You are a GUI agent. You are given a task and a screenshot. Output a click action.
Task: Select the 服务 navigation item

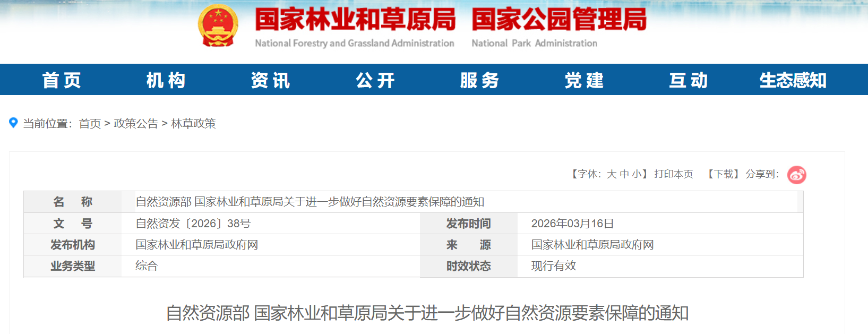[x=479, y=80]
